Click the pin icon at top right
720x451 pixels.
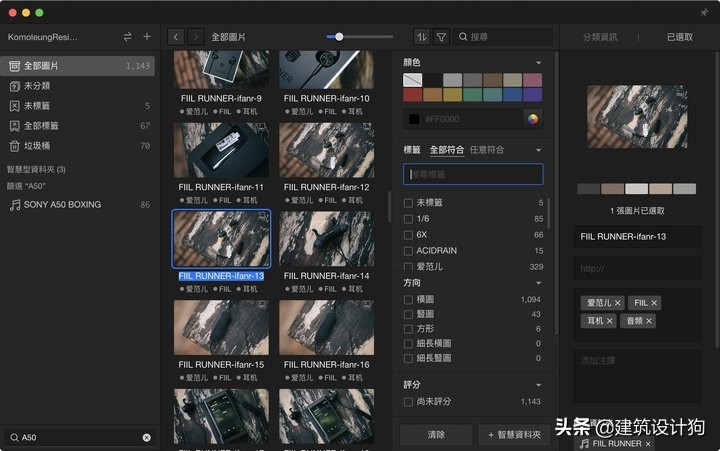click(x=704, y=12)
